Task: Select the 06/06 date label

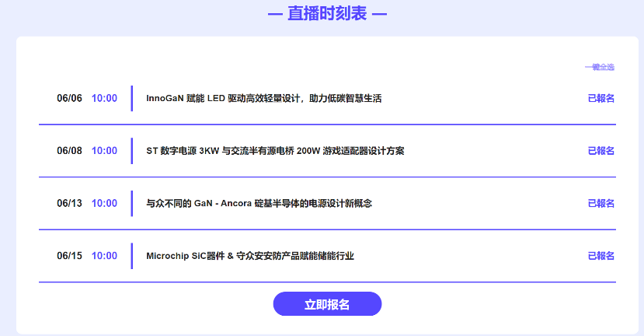Action: (x=69, y=99)
